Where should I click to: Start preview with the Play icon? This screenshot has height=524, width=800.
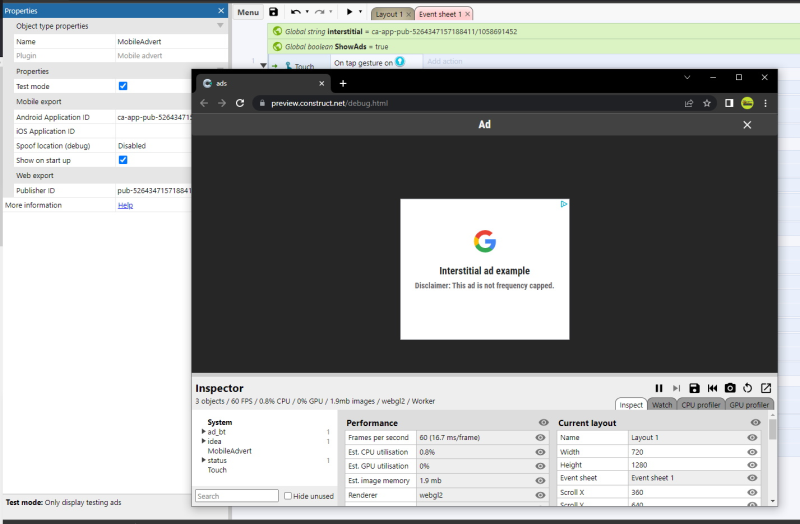[x=349, y=12]
